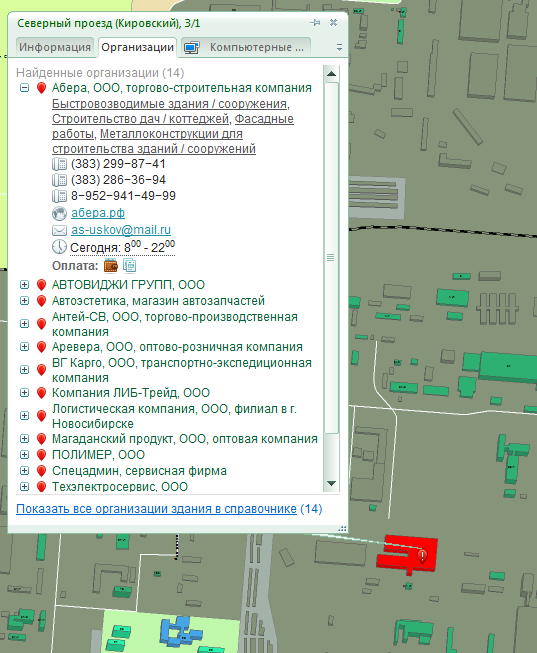
Task: Click the cashless payment icon
Action: tap(130, 265)
